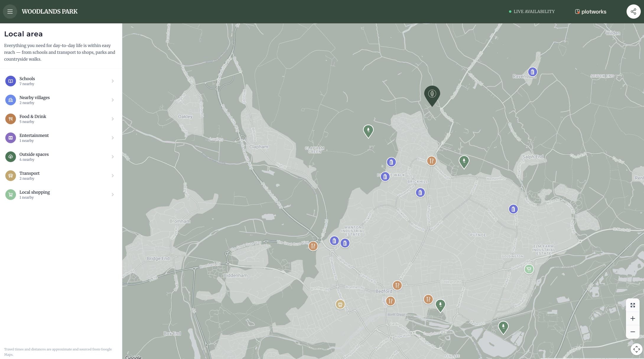The width and height of the screenshot is (644, 359).
Task: Click the share icon button
Action: (633, 12)
